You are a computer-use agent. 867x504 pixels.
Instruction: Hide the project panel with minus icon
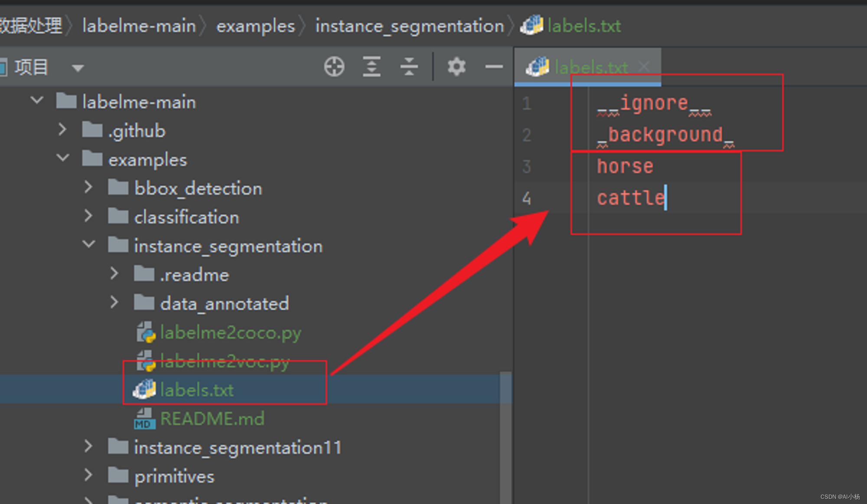[494, 67]
